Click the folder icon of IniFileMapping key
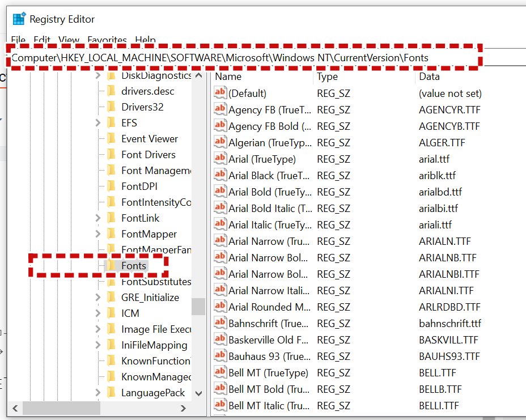 click(111, 345)
